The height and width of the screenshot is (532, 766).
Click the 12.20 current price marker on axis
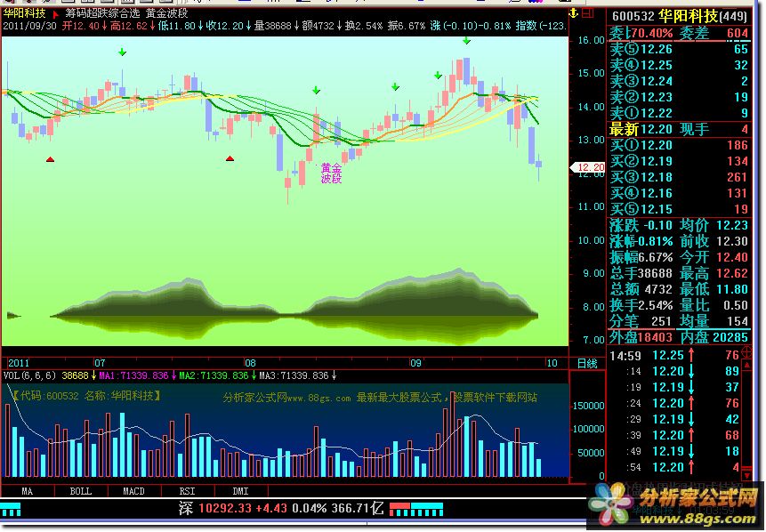[588, 167]
